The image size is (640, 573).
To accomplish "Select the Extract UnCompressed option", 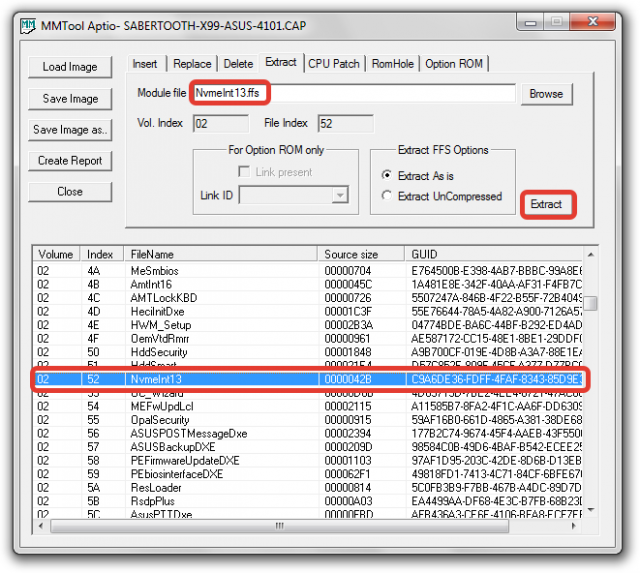I will [x=386, y=195].
